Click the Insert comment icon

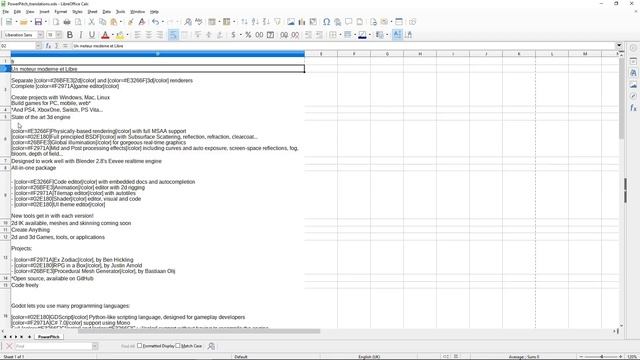(349, 22)
